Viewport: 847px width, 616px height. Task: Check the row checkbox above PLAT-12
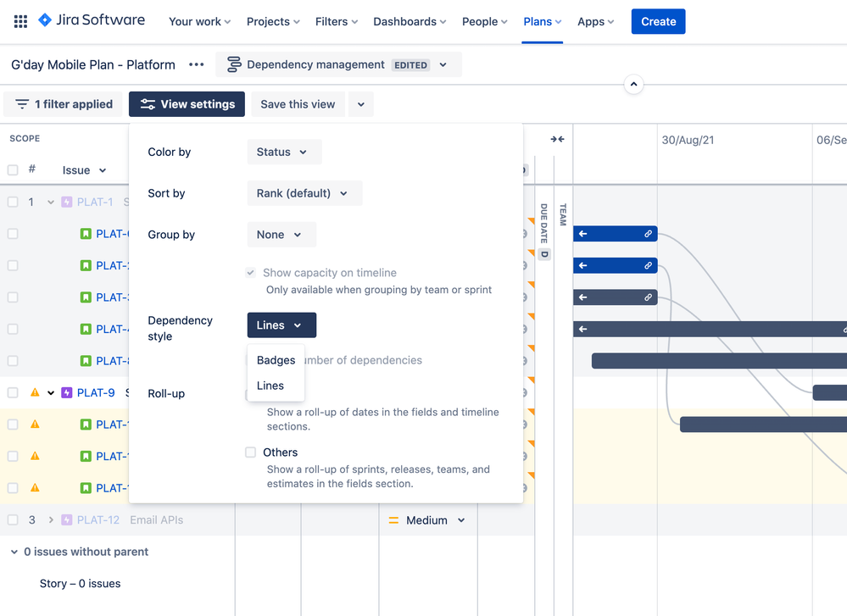13,488
